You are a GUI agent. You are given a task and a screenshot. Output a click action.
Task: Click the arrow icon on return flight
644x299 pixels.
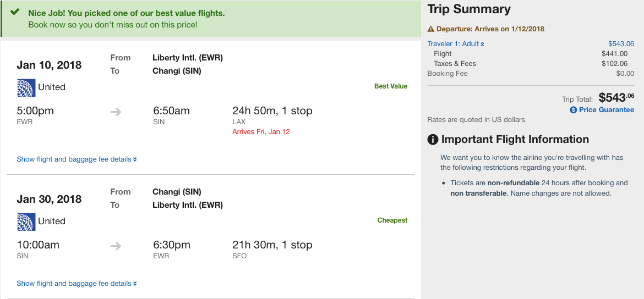(x=116, y=246)
